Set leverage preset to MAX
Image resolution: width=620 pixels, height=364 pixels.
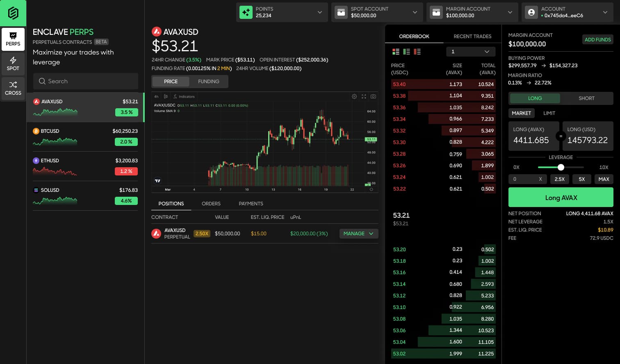coord(604,179)
